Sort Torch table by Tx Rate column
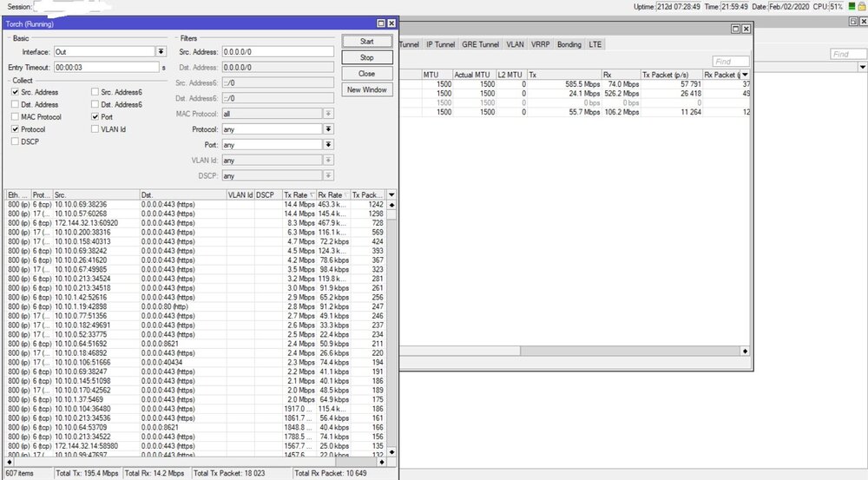 pos(299,195)
